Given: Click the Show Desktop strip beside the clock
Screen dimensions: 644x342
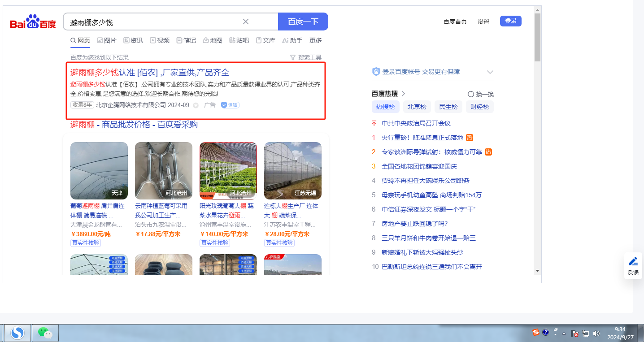Looking at the screenshot, I should pos(641,333).
